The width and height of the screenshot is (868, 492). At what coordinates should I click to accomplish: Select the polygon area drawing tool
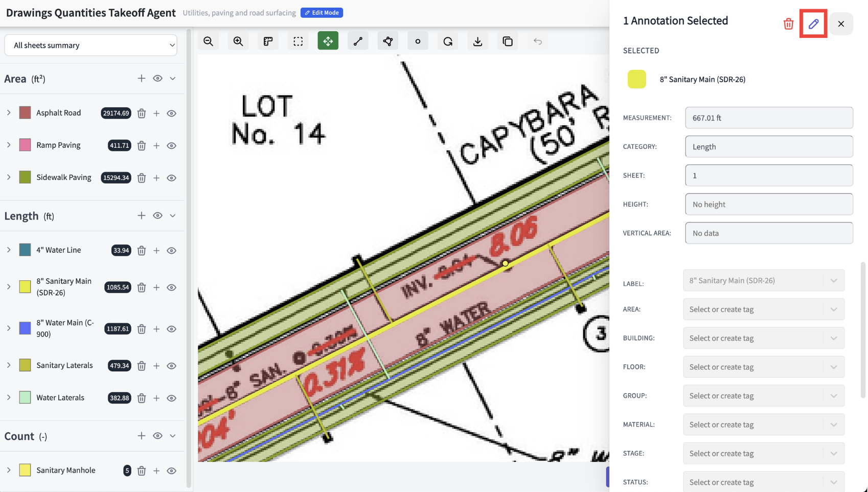(388, 41)
